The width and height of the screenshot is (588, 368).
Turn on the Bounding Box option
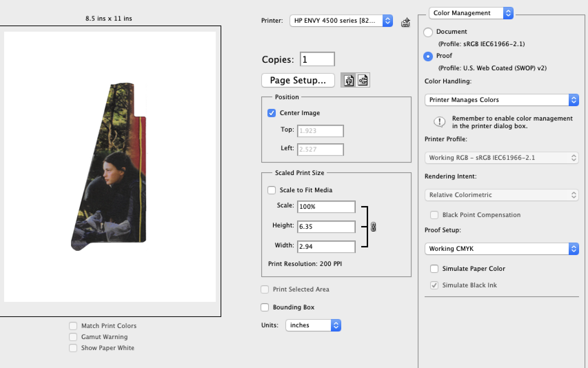coord(265,307)
